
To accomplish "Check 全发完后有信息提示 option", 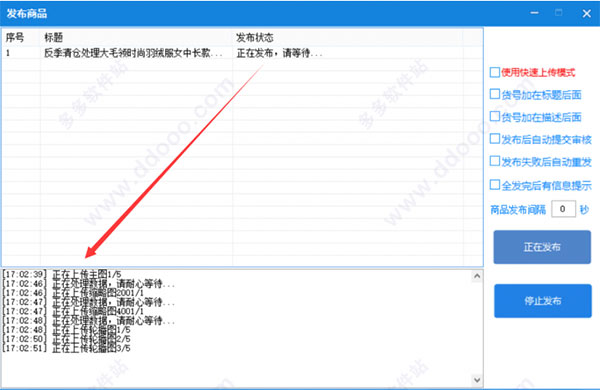I will pyautogui.click(x=495, y=185).
